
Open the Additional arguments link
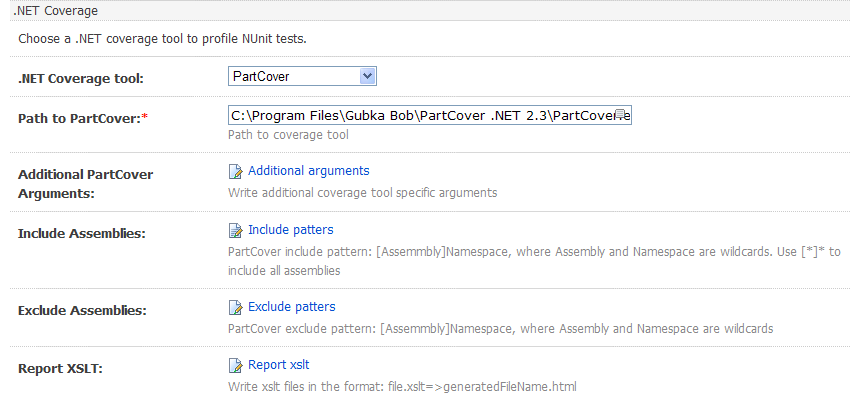pos(308,171)
